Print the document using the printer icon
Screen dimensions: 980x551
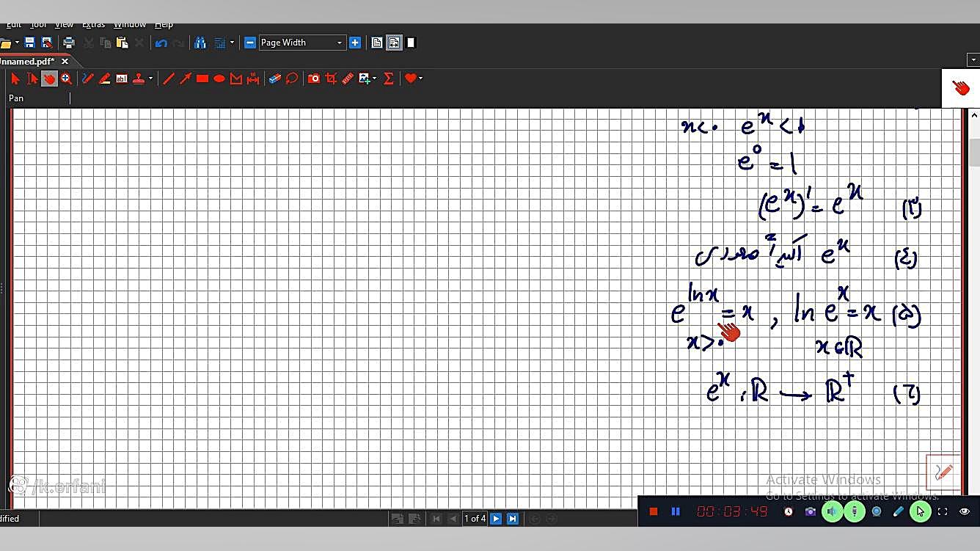[69, 43]
